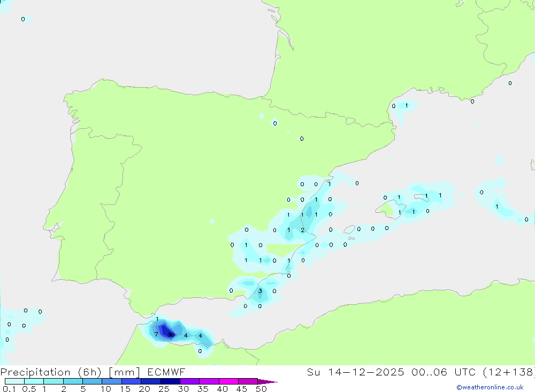Click the '7' precipitation value on the map
This screenshot has width=535, height=392.
pyautogui.click(x=156, y=334)
